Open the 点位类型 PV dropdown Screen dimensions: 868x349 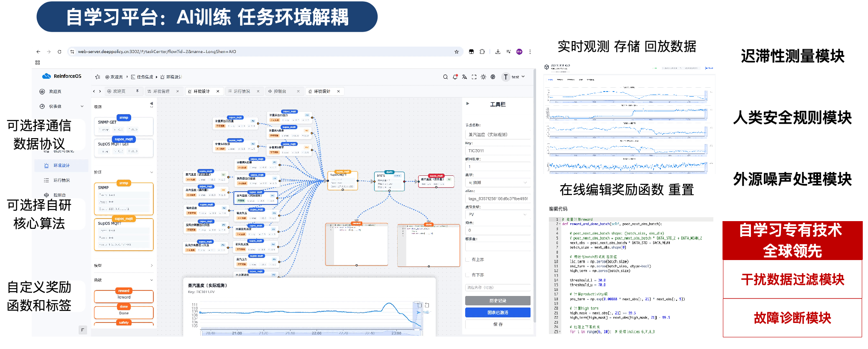coord(498,214)
